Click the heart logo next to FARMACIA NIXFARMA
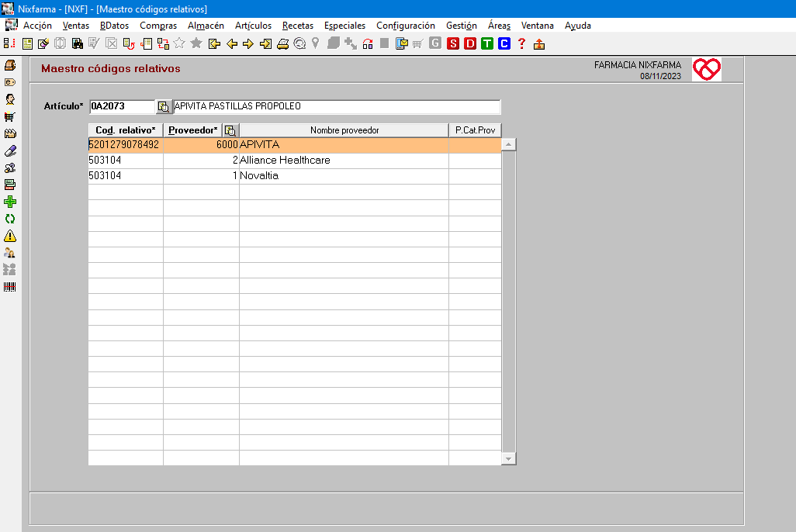The image size is (796, 532). click(x=707, y=69)
